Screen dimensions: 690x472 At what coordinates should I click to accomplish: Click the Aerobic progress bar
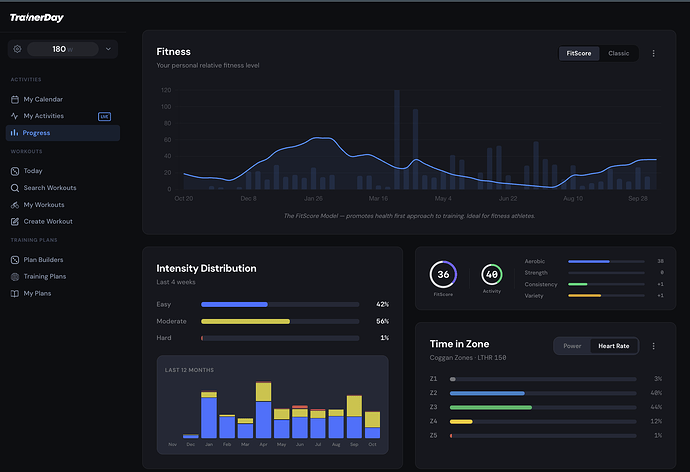[606, 261]
